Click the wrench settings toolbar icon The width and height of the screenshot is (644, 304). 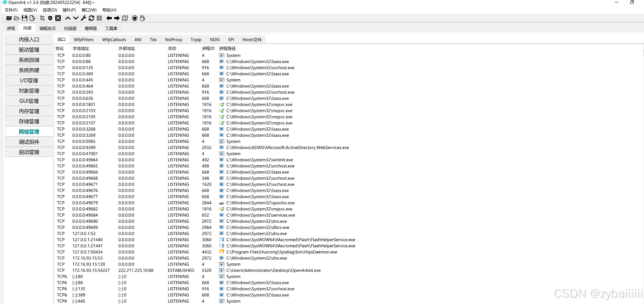click(84, 18)
